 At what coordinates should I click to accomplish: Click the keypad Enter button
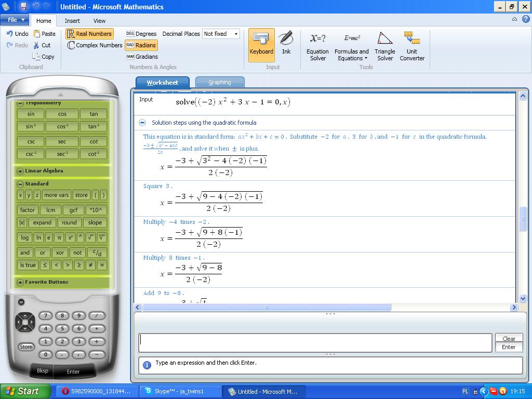click(73, 371)
